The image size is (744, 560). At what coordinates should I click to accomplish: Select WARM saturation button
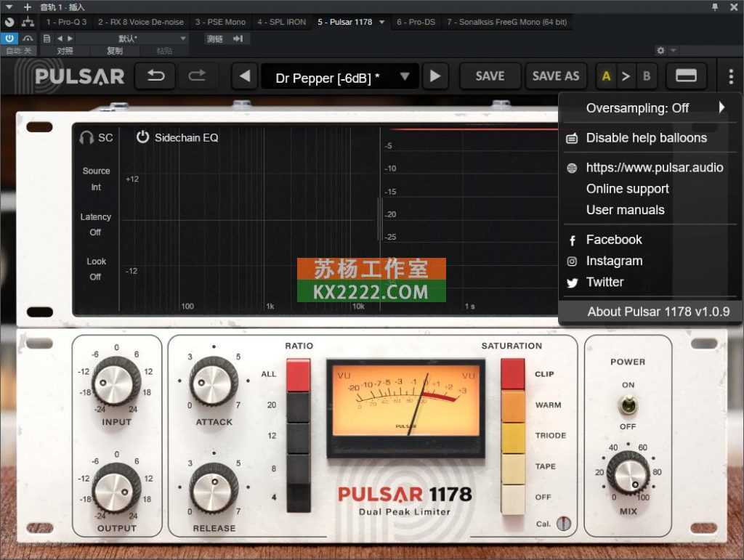[x=513, y=406]
